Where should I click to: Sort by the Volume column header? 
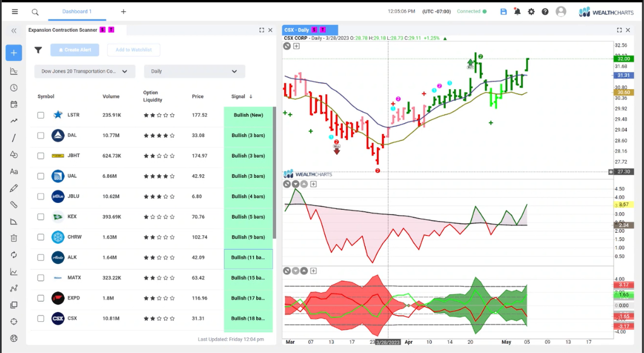coord(111,97)
